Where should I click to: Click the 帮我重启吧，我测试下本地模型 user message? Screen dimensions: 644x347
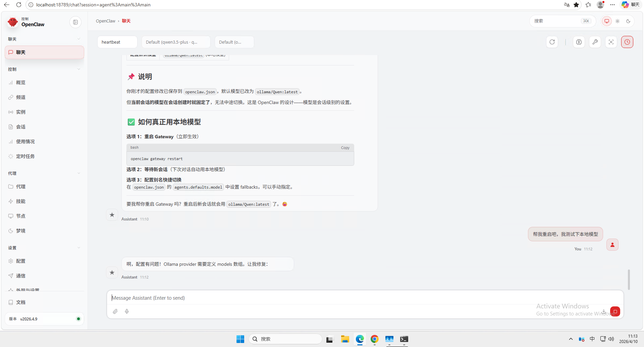pos(566,234)
